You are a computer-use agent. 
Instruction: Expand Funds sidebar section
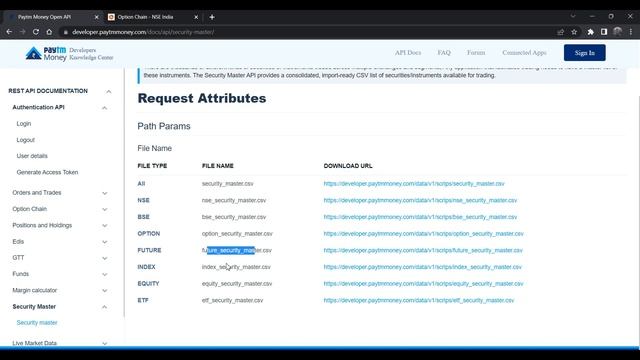pyautogui.click(x=104, y=274)
